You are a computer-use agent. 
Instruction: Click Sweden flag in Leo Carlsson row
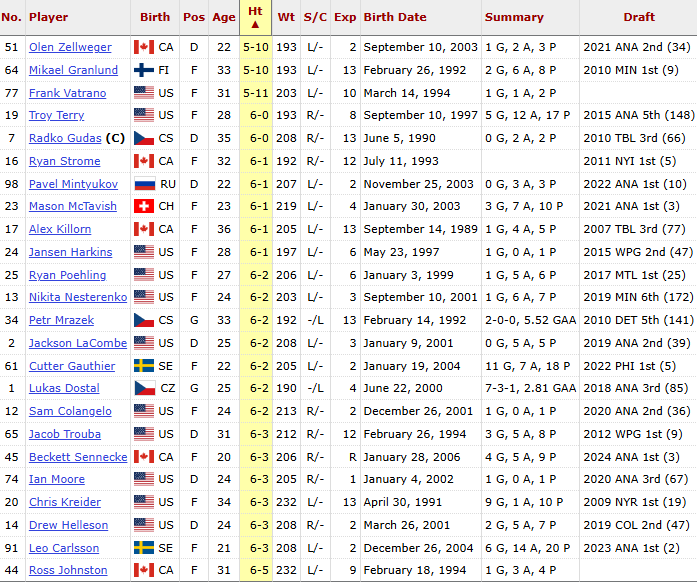click(144, 548)
